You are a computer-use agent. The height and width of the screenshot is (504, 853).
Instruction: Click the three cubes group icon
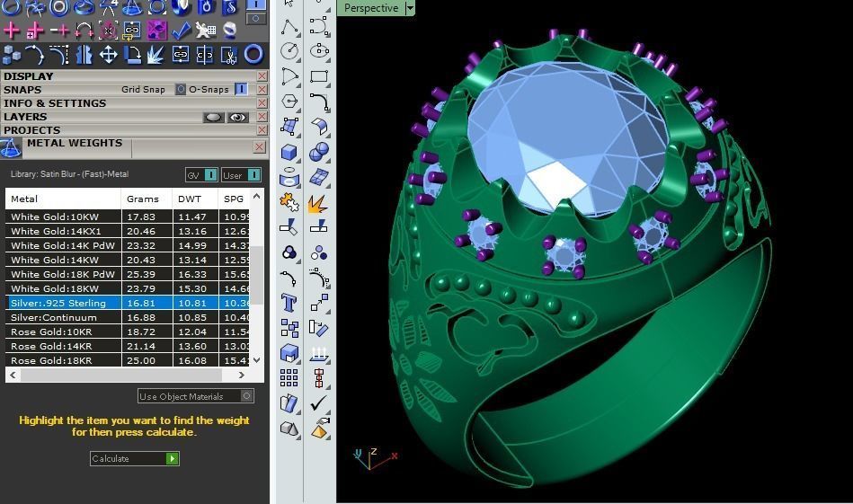click(x=12, y=55)
